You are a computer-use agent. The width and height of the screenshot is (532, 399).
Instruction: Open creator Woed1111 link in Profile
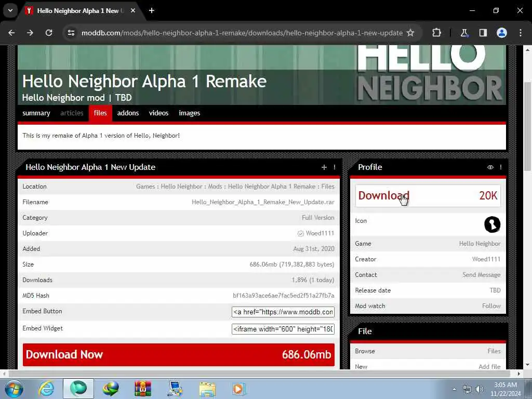[486, 259]
